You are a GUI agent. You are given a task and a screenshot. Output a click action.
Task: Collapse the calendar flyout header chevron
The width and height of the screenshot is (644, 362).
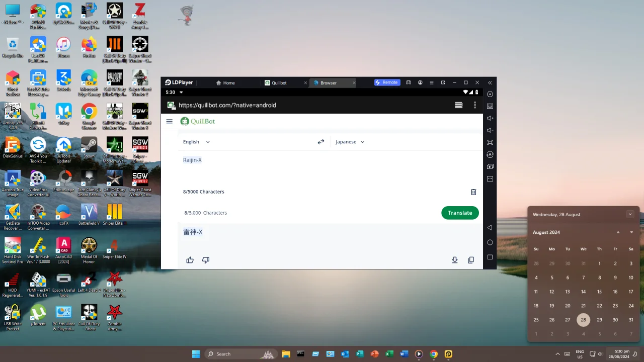click(x=630, y=214)
